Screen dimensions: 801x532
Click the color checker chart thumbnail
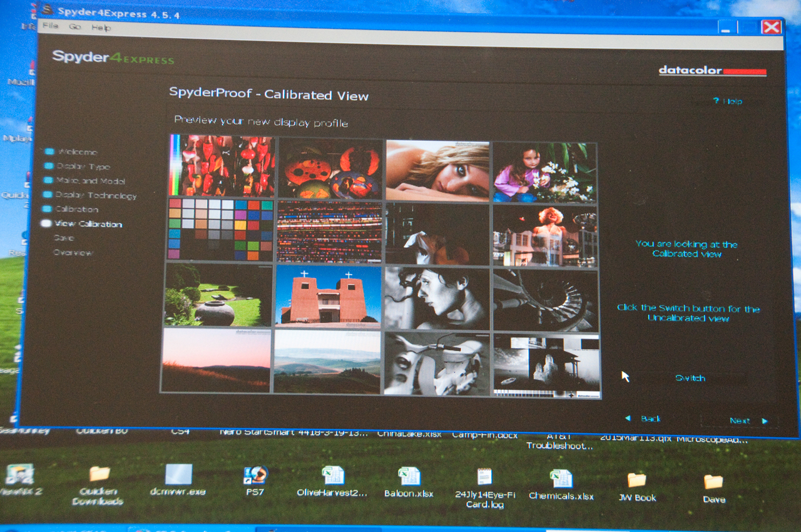[220, 229]
